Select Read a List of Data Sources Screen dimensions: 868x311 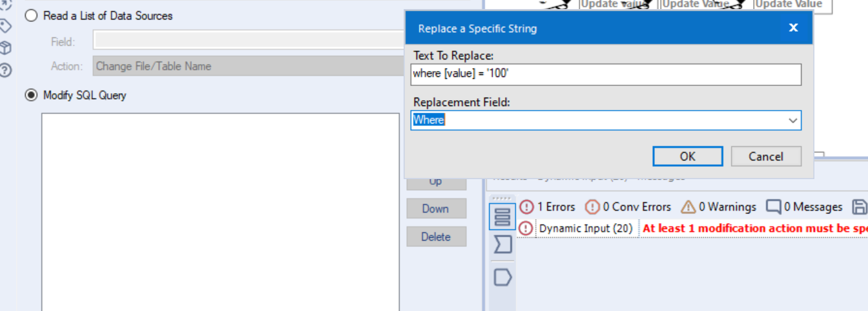click(x=31, y=16)
